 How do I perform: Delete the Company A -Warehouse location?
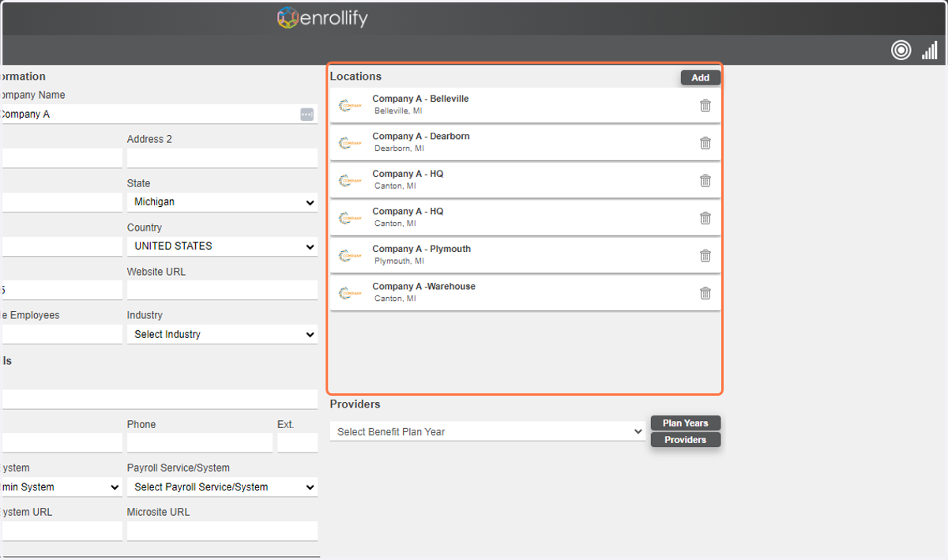tap(705, 293)
